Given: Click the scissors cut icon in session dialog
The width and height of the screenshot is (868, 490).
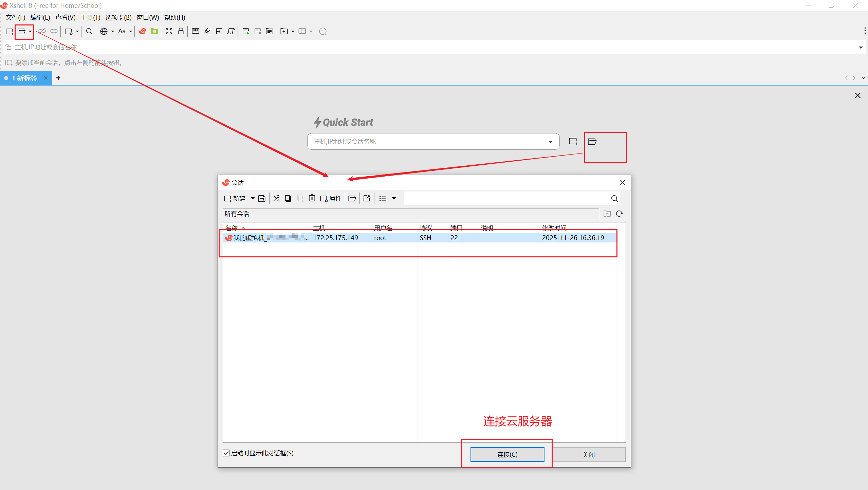Looking at the screenshot, I should coord(277,198).
